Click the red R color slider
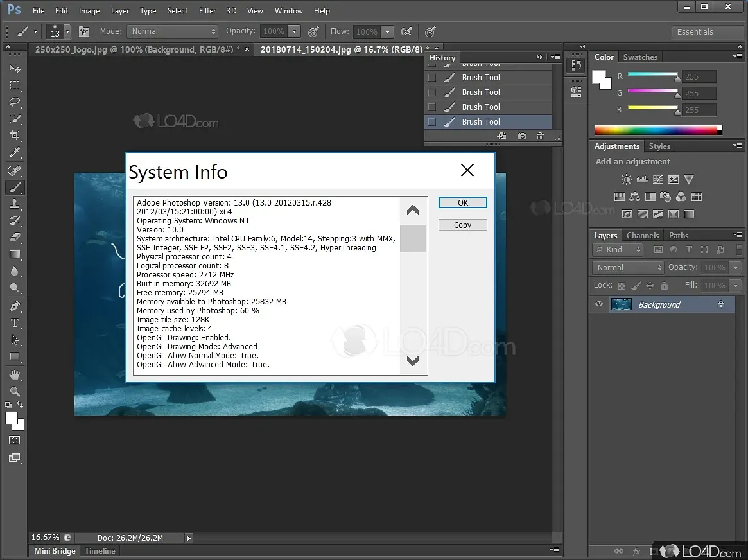 click(652, 74)
